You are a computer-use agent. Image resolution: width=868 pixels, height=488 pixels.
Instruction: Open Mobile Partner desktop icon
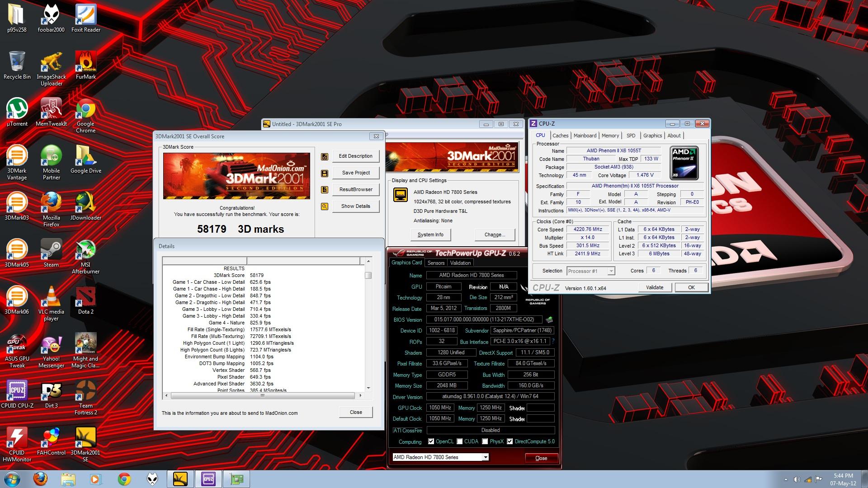pyautogui.click(x=51, y=162)
